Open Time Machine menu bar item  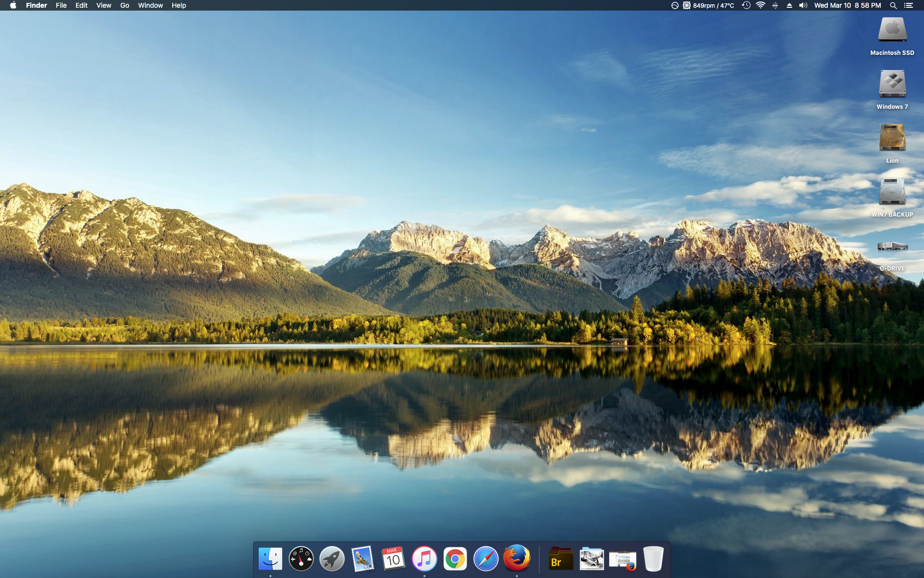point(746,5)
